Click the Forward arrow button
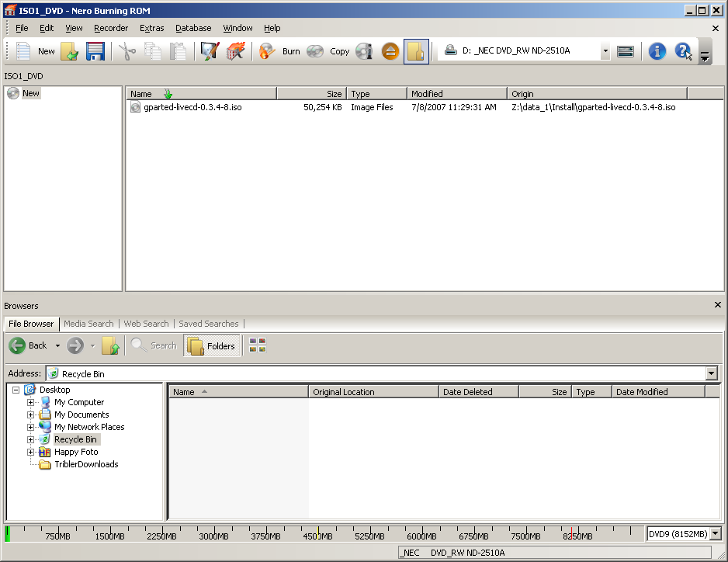 tap(75, 345)
